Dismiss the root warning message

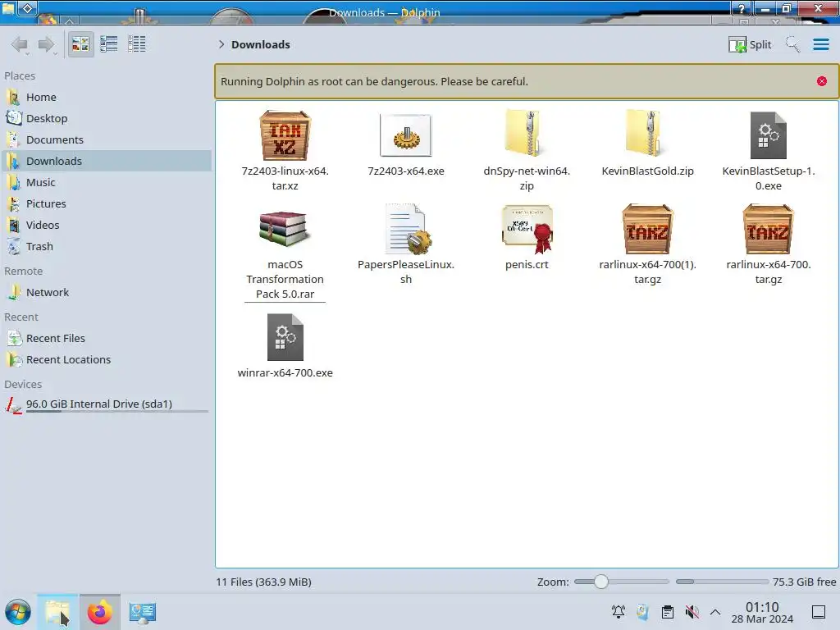pos(822,81)
